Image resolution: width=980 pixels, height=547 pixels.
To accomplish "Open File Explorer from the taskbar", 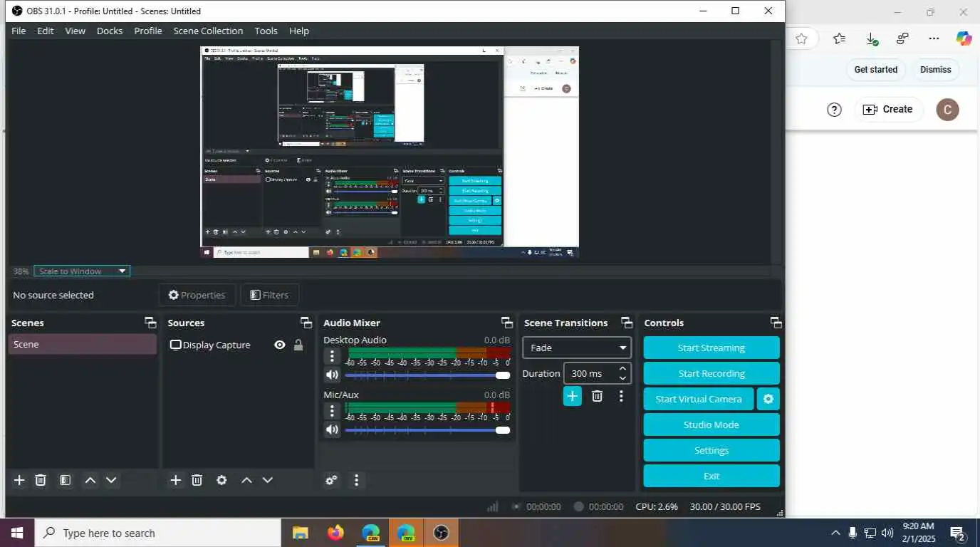I will (301, 533).
